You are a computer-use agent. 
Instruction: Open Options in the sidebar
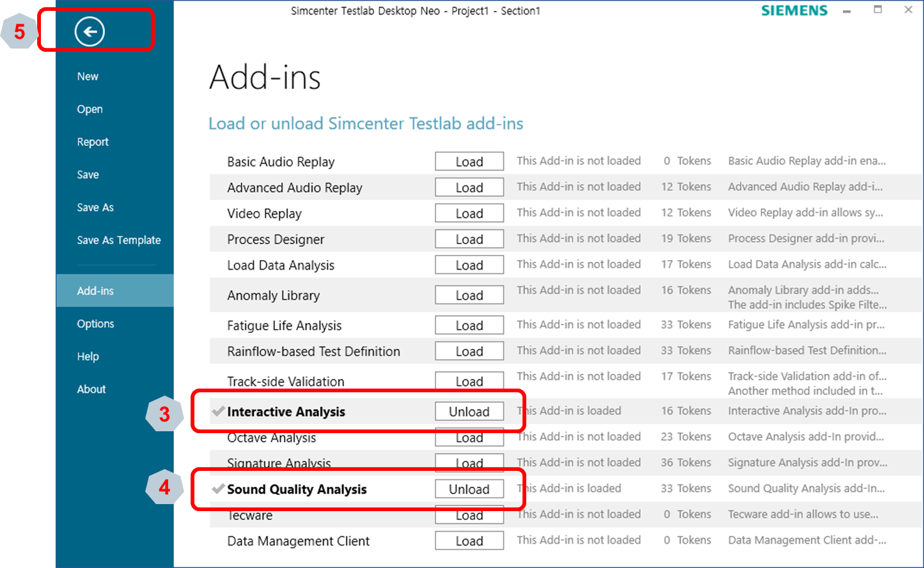tap(95, 324)
